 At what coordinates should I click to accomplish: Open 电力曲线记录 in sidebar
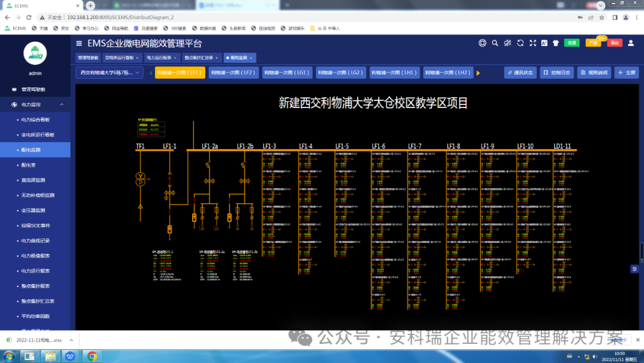coord(35,241)
